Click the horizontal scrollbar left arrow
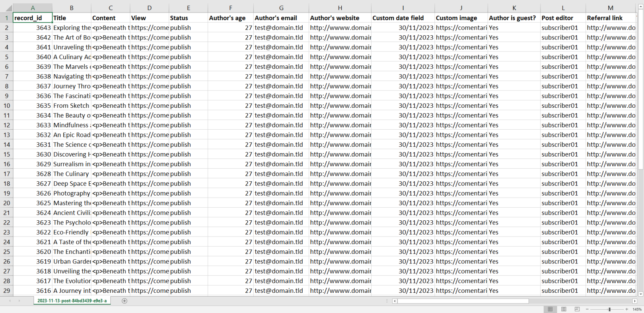The height and width of the screenshot is (313, 644). pos(395,301)
